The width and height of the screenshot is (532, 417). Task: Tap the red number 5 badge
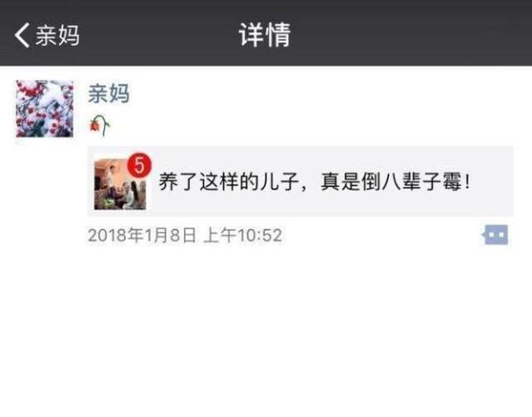coord(140,165)
